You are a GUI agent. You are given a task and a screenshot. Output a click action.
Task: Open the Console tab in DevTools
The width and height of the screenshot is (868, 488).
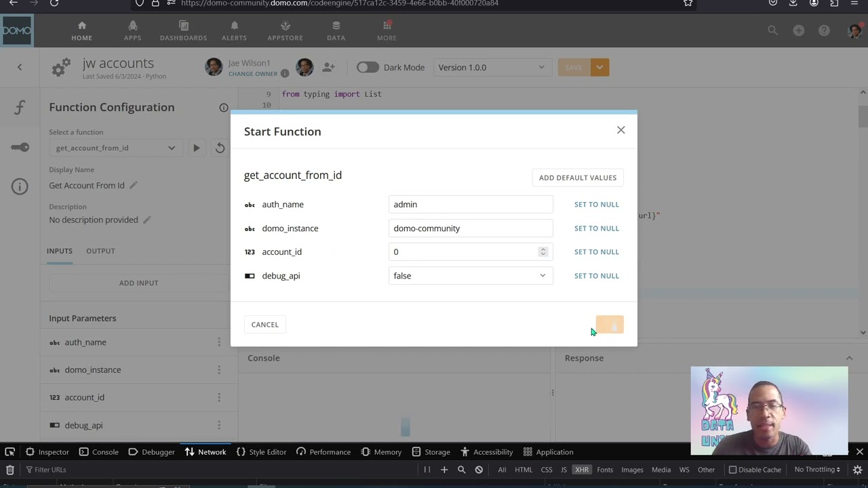coord(99,452)
